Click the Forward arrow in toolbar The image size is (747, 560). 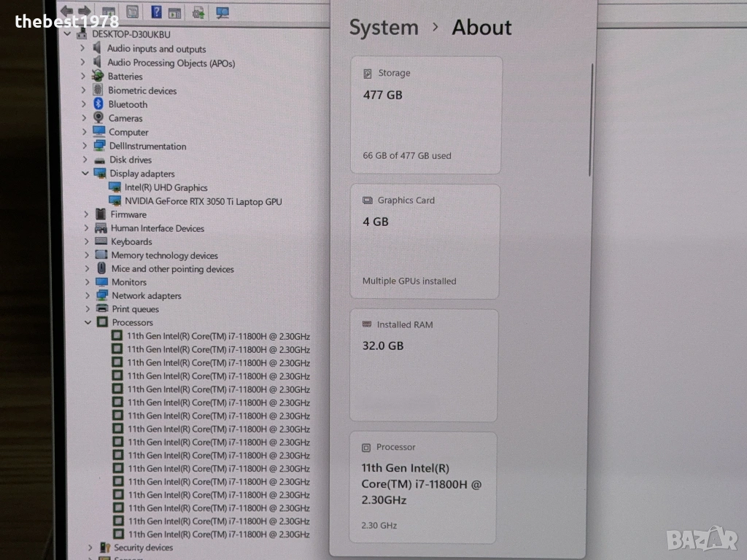(x=85, y=12)
